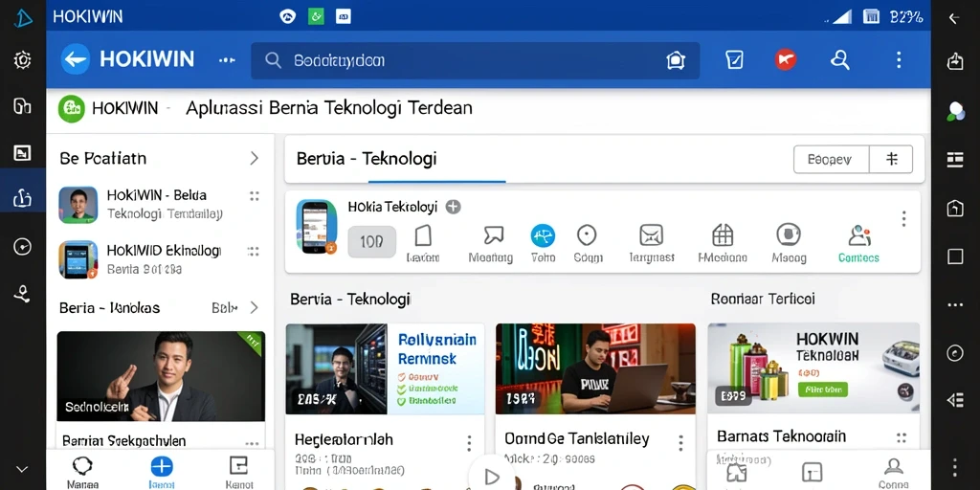This screenshot has height=490, width=980.
Task: Click the Manea chat bubble tab
Action: click(x=82, y=472)
